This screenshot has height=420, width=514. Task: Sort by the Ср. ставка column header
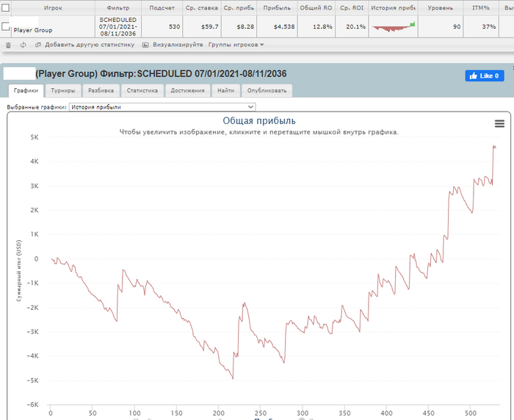202,7
